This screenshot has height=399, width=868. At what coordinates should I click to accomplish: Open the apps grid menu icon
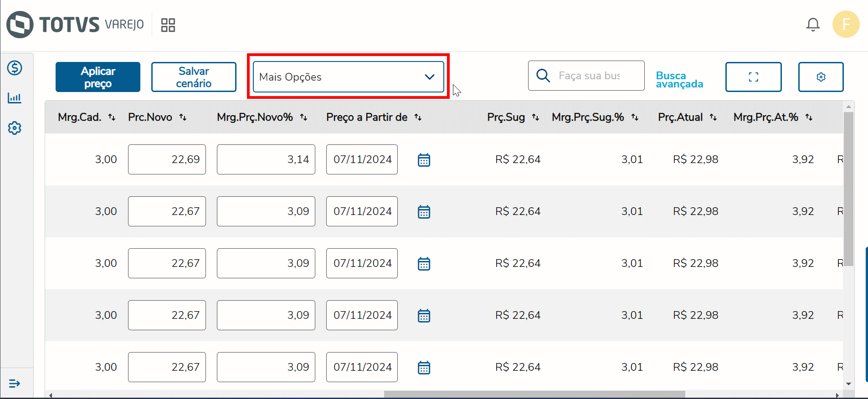(x=168, y=25)
